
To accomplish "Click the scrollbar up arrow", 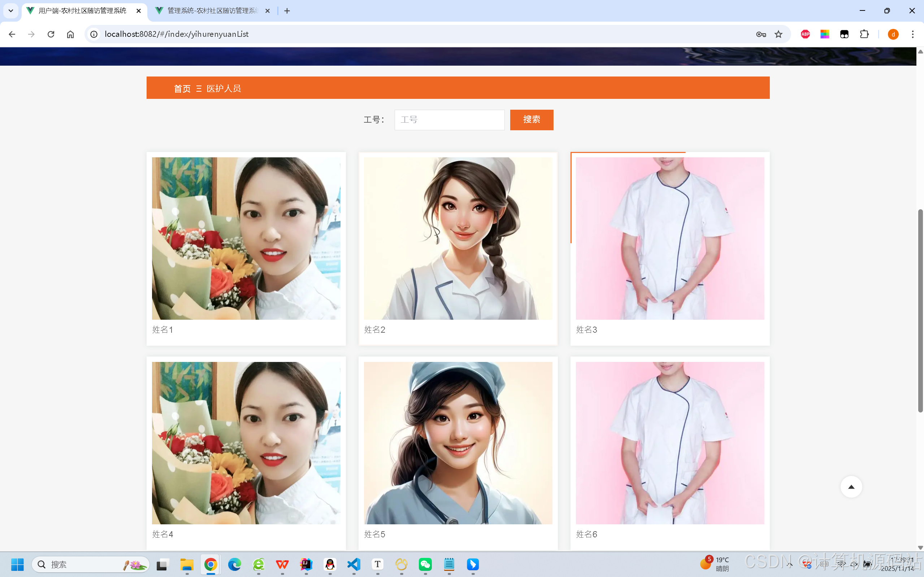I will click(x=920, y=52).
